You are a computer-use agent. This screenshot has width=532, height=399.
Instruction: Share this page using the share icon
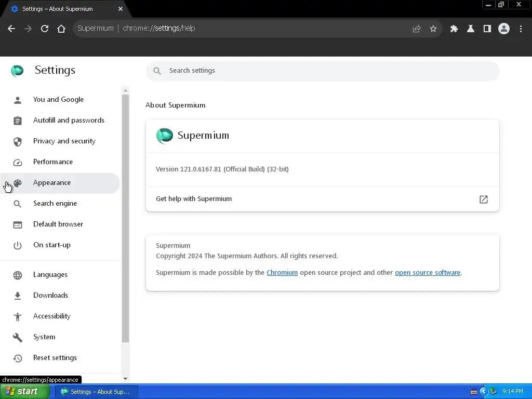417,29
